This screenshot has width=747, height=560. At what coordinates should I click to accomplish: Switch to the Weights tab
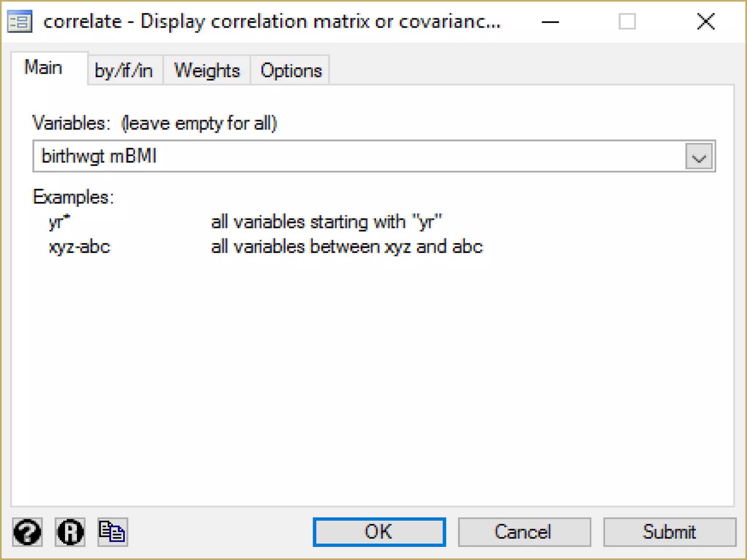point(207,70)
